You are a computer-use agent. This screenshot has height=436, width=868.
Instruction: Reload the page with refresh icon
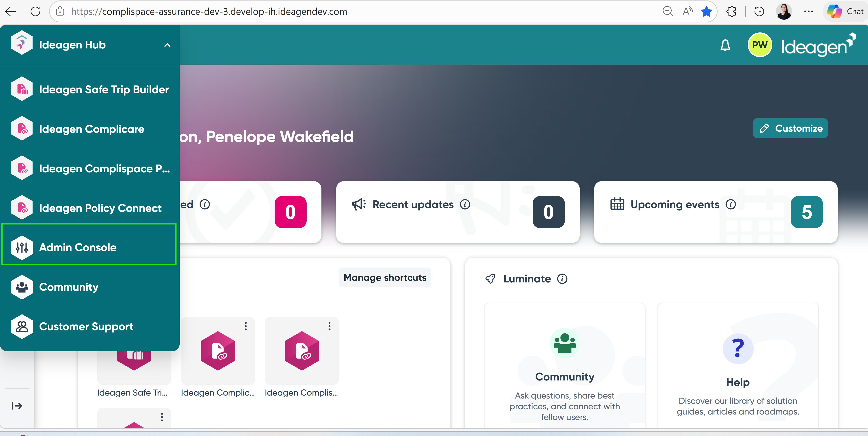pos(35,11)
